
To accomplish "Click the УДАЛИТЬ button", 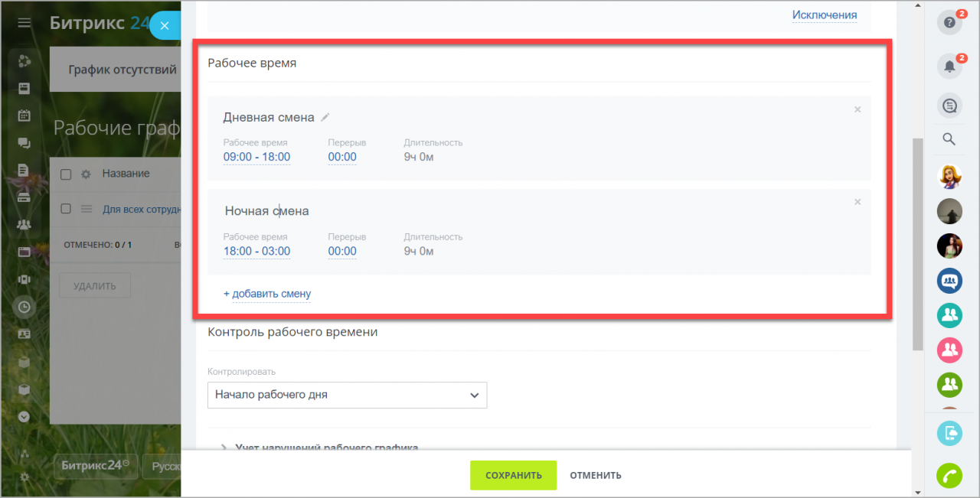I will 95,286.
